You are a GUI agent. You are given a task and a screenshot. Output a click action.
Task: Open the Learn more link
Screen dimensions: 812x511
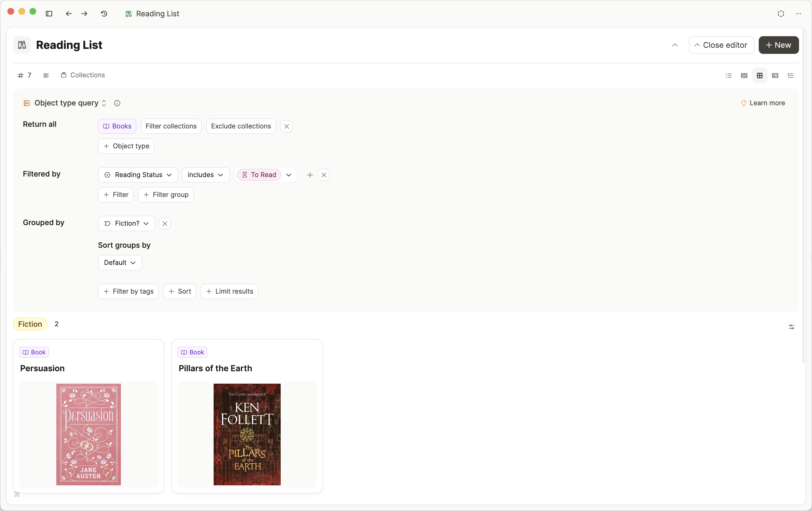point(763,103)
